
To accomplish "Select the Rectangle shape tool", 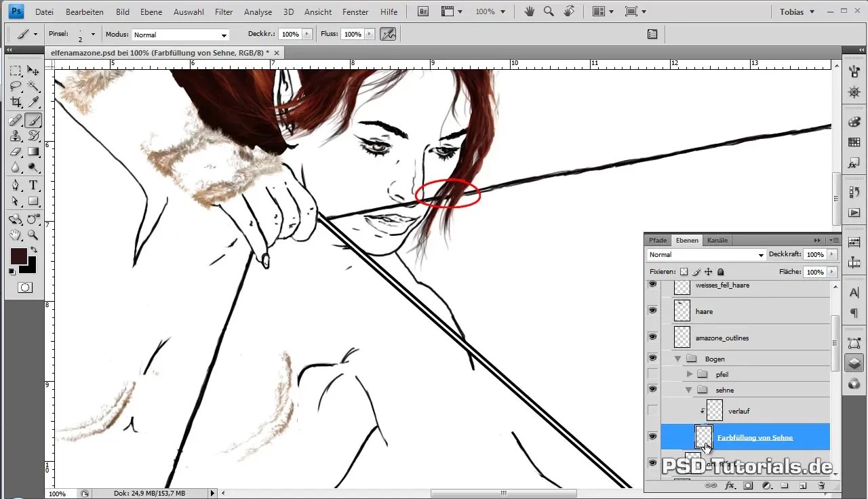I will [x=33, y=201].
